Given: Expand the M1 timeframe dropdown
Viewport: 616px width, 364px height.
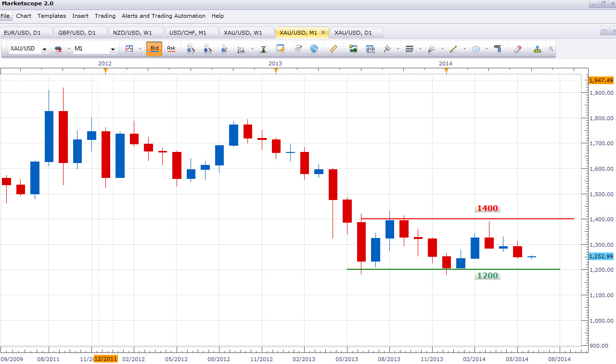Looking at the screenshot, I should tap(113, 49).
